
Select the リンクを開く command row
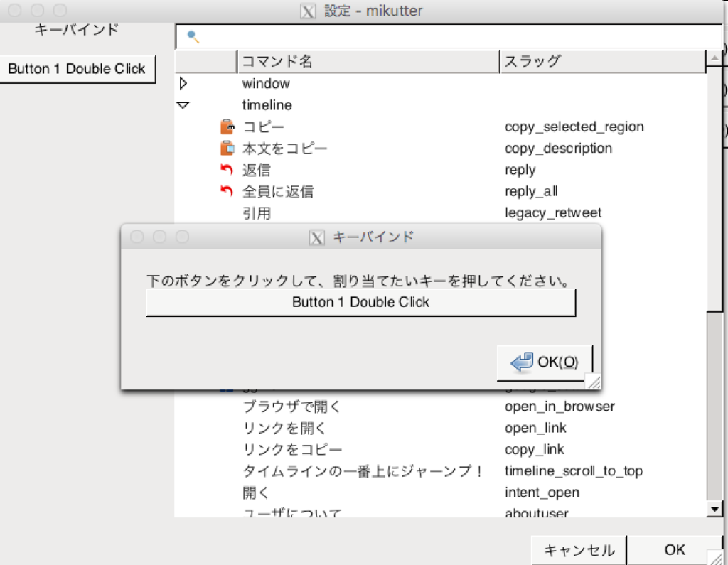[440, 428]
